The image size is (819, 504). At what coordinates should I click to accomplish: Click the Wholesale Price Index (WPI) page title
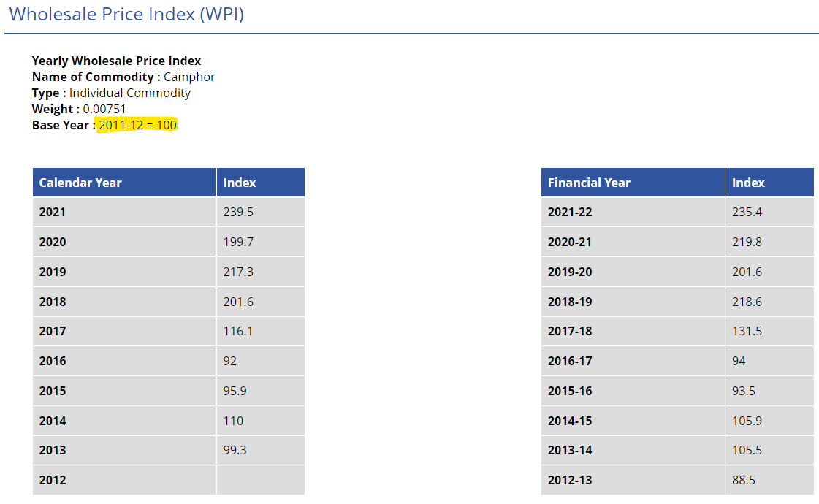(x=124, y=14)
